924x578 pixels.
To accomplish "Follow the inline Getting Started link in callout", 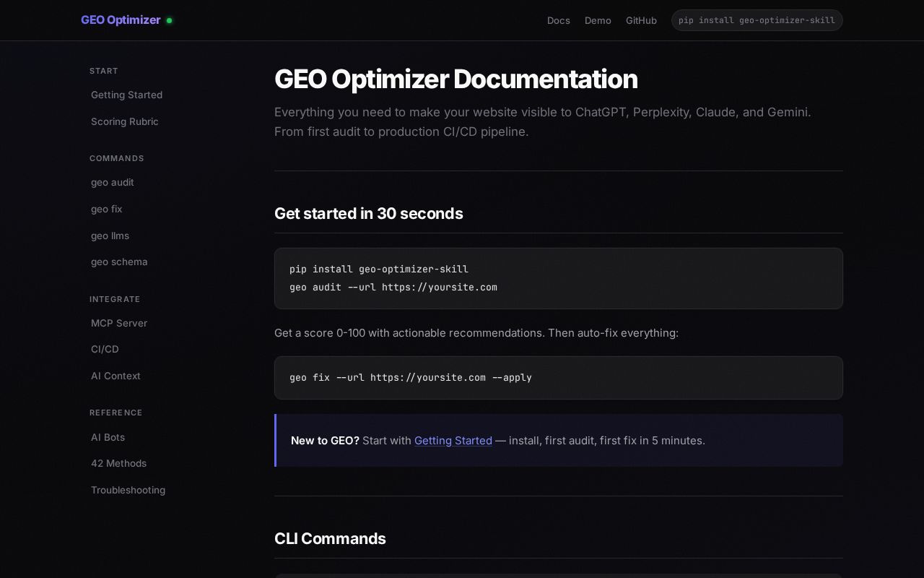I will click(x=453, y=440).
